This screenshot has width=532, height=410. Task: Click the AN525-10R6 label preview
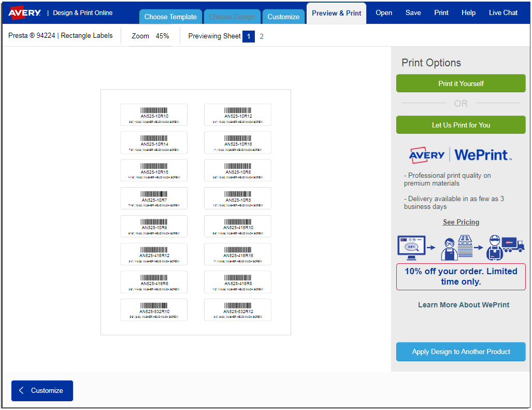237,171
